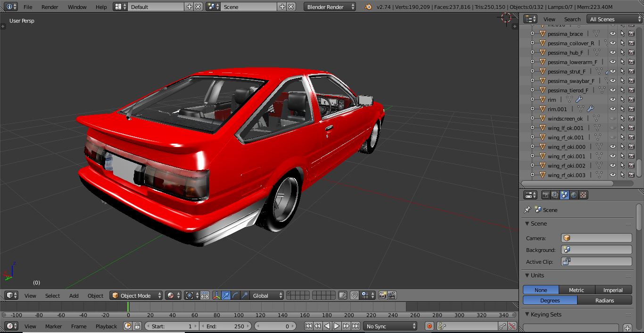Click the modifier wrench icon for rim
This screenshot has width=644, height=333.
(579, 99)
